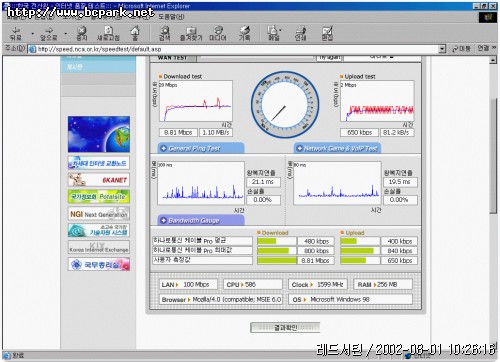
Task: Click the Refresh (새로고침) toolbar icon
Action: coord(108,33)
